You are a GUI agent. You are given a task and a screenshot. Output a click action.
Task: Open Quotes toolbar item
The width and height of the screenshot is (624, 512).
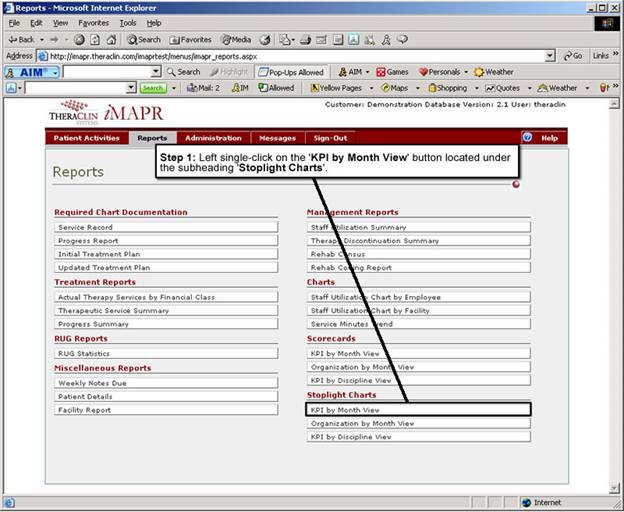502,88
